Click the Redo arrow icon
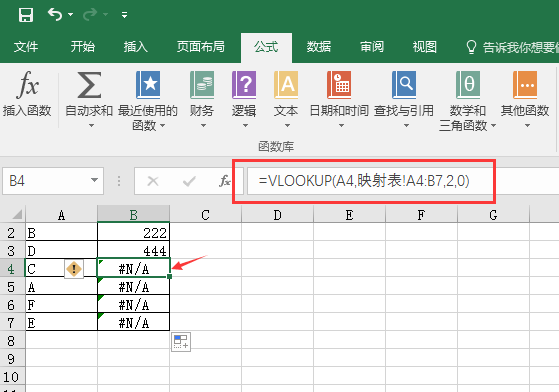 90,15
